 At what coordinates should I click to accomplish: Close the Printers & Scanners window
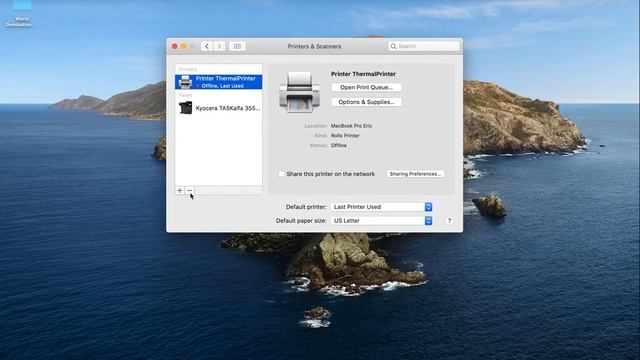click(175, 46)
